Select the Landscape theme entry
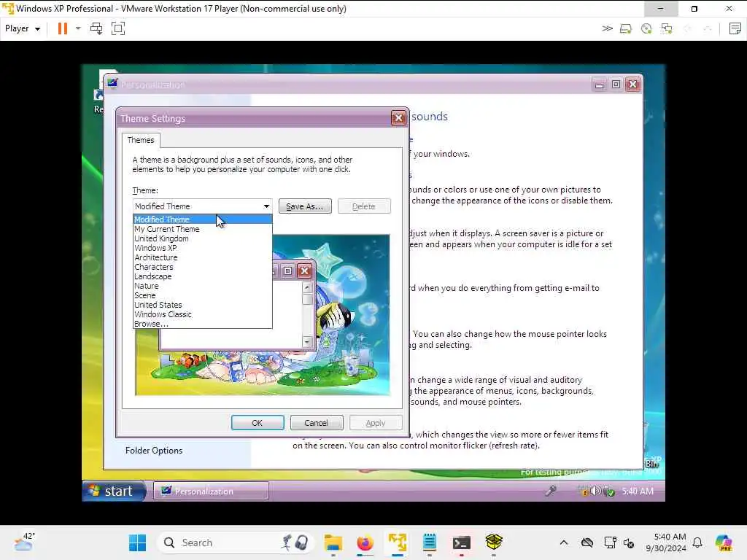This screenshot has width=747, height=560. click(203, 276)
